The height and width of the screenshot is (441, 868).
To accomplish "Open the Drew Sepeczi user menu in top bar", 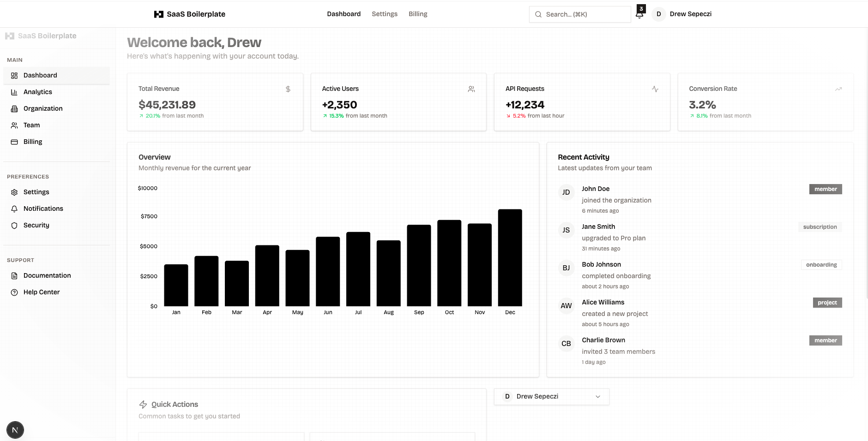I will pos(682,14).
